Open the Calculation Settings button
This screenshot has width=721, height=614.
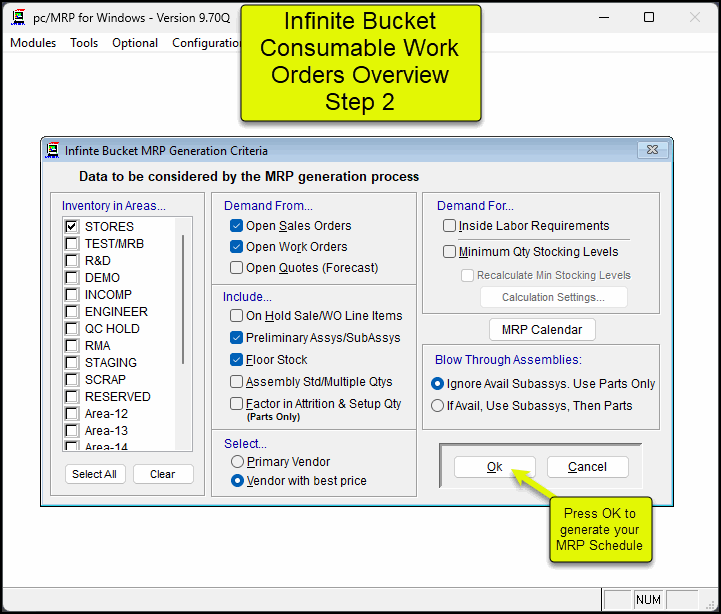tap(554, 297)
